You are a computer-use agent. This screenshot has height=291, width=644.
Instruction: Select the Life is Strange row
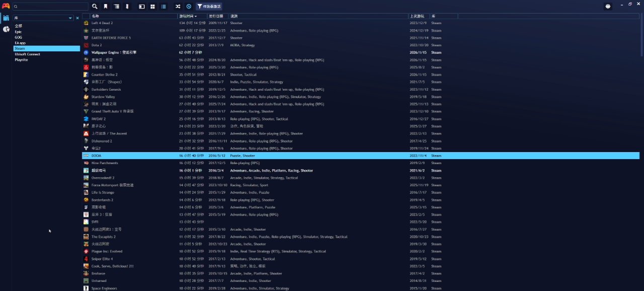coord(361,192)
